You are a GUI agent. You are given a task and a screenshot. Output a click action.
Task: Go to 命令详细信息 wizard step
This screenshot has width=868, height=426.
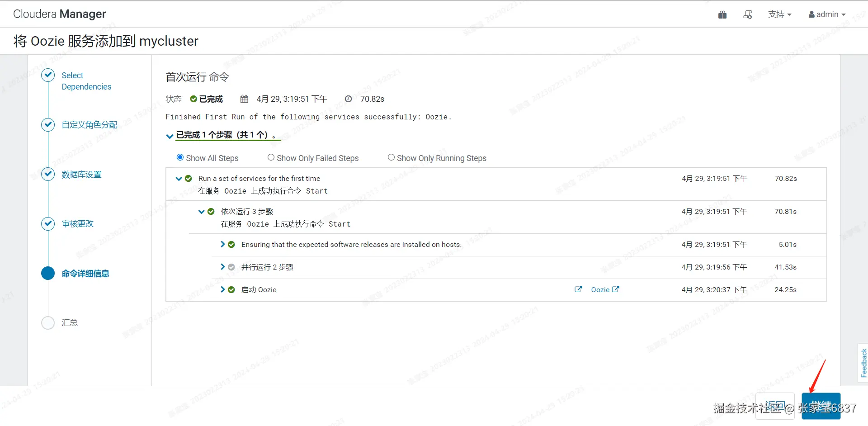point(85,274)
